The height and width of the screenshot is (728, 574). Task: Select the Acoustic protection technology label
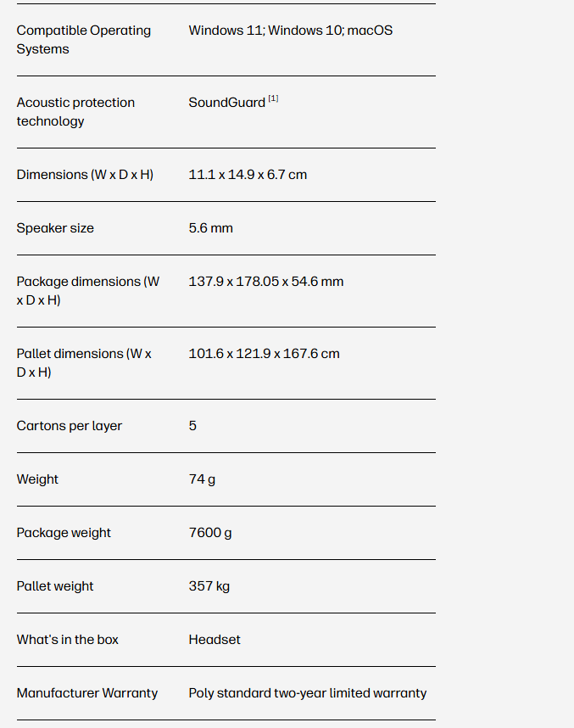coord(75,112)
